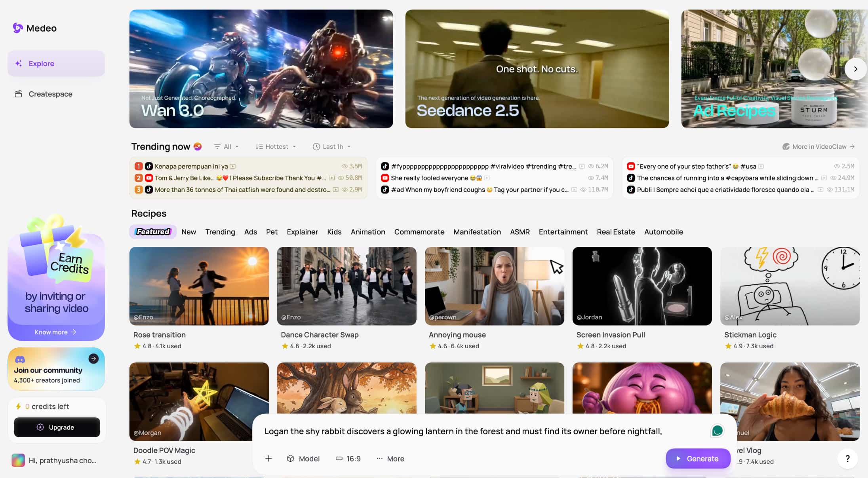The image size is (868, 478).
Task: Click the TikTok icon beside Thai catfish post
Action: [x=149, y=190]
